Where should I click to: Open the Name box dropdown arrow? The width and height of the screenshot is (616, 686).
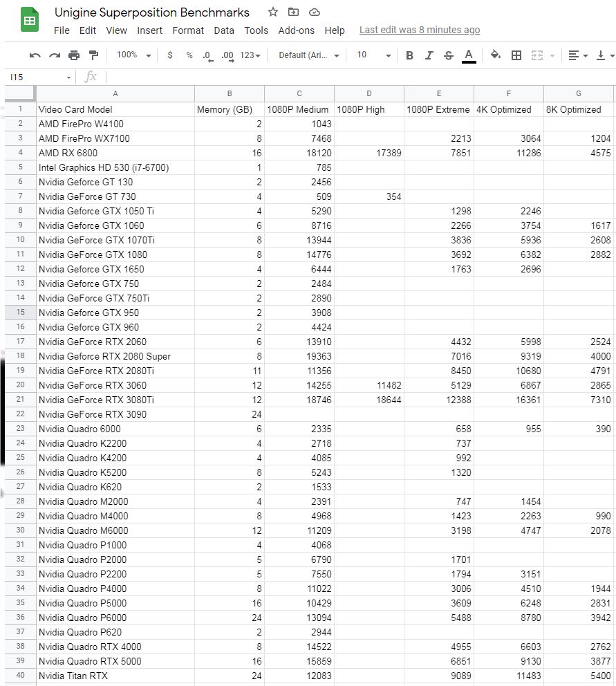pyautogui.click(x=68, y=77)
